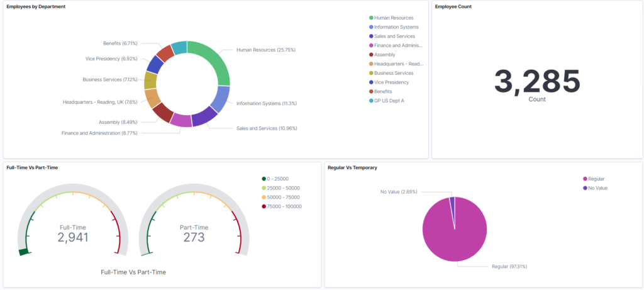The width and height of the screenshot is (644, 290).
Task: Click the No Value (2.69%) pie label
Action: coord(399,192)
